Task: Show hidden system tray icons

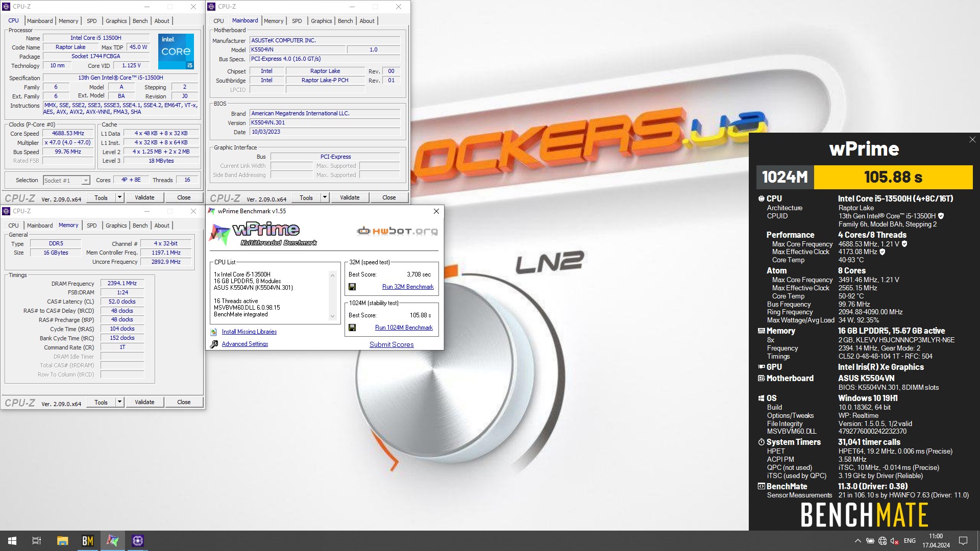Action: pos(857,541)
